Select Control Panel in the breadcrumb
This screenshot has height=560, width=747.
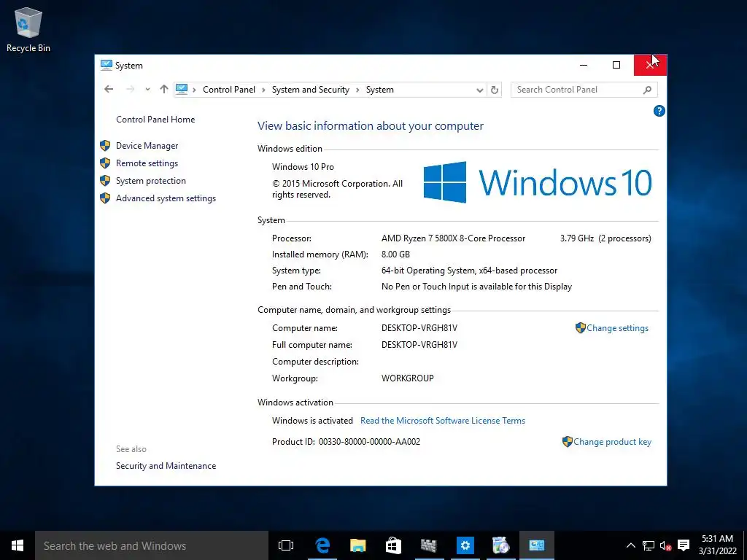(228, 90)
